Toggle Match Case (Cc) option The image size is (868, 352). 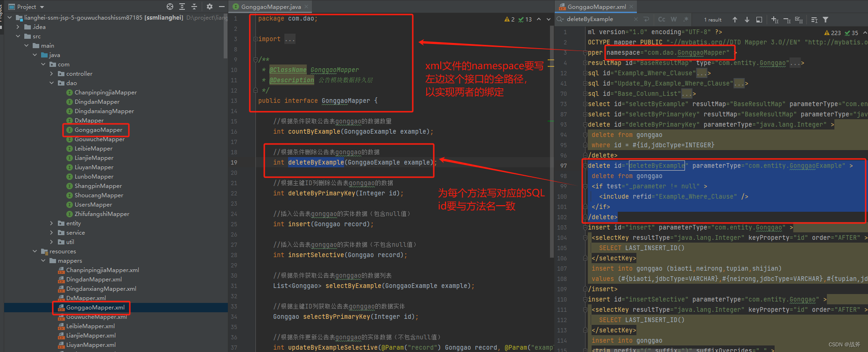(662, 19)
